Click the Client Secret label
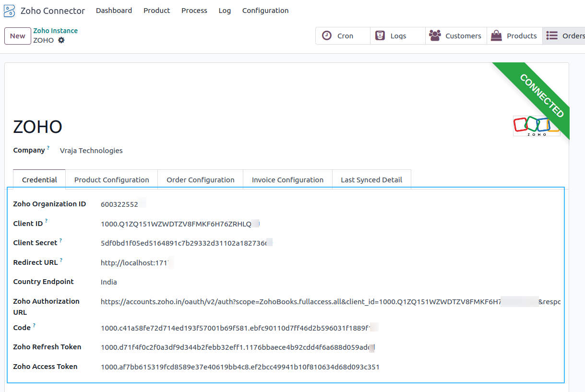 coord(35,243)
